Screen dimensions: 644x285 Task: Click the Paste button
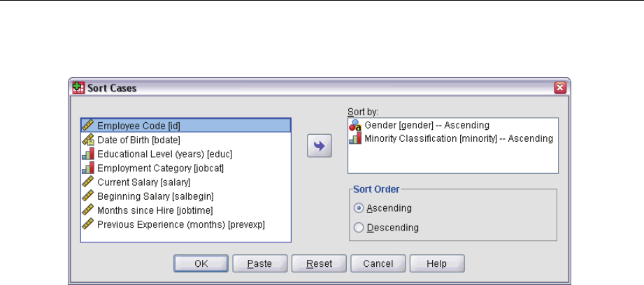[260, 263]
